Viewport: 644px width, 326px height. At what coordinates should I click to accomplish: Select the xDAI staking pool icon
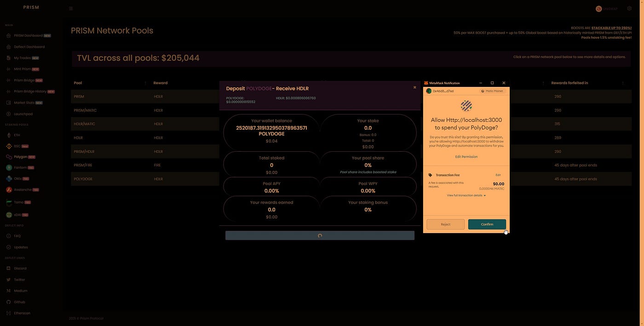point(9,215)
